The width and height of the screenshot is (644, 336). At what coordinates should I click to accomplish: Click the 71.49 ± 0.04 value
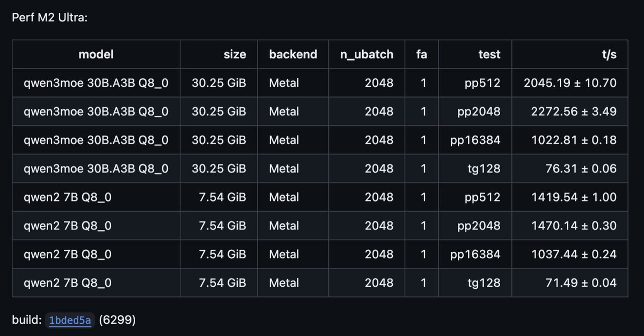click(x=581, y=283)
